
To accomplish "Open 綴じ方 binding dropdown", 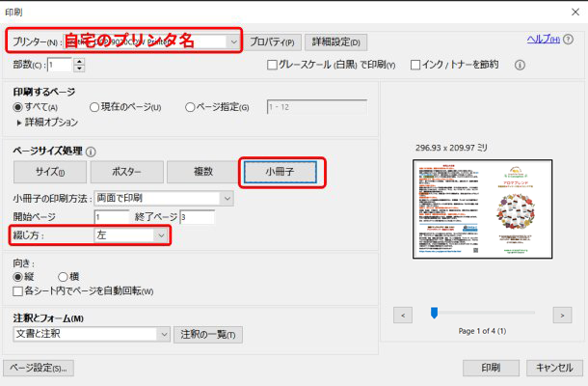I will 161,234.
